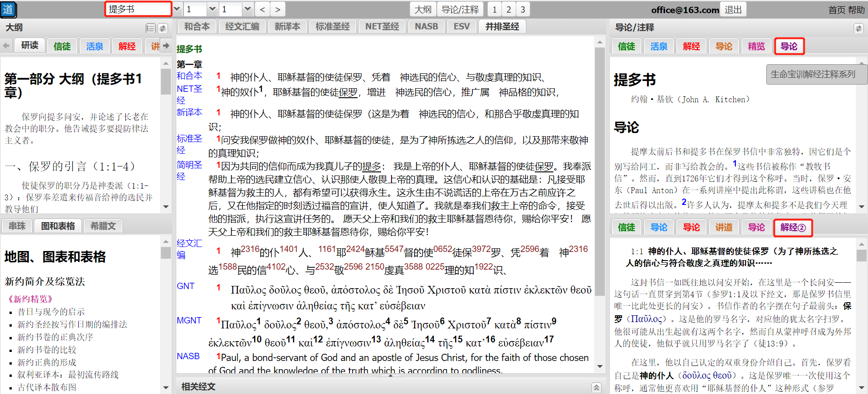Open the 昔日与现今的启示 link
The width and height of the screenshot is (868, 394).
51,312
